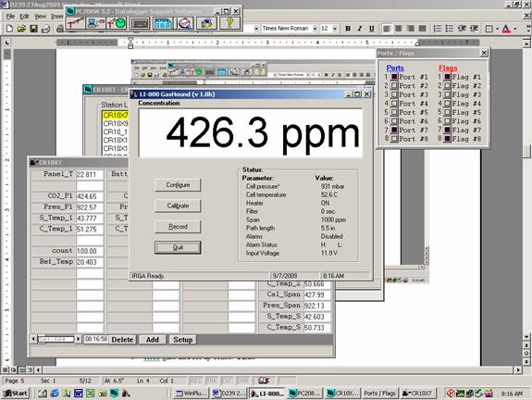Image resolution: width=532 pixels, height=400 pixels.
Task: Open PC208W Report calendar-grid icon
Action: pyautogui.click(x=163, y=23)
